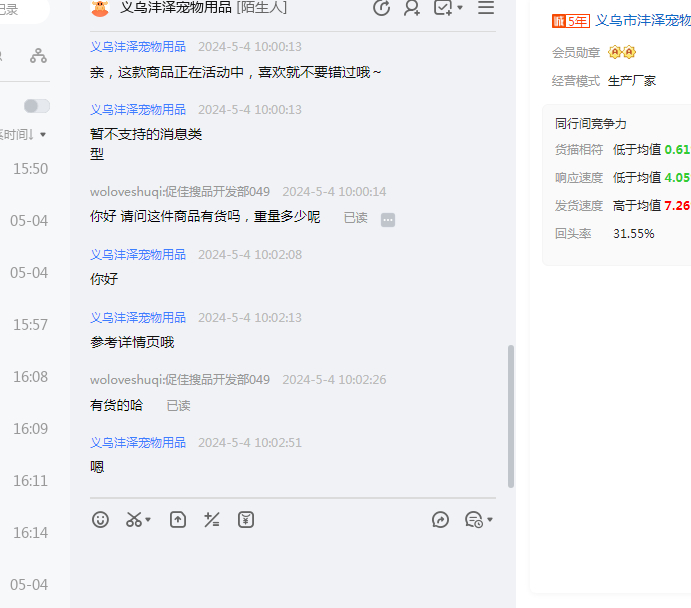Click the promotional message 亲，这款商品正在活动中
691x608 pixels.
tap(236, 72)
